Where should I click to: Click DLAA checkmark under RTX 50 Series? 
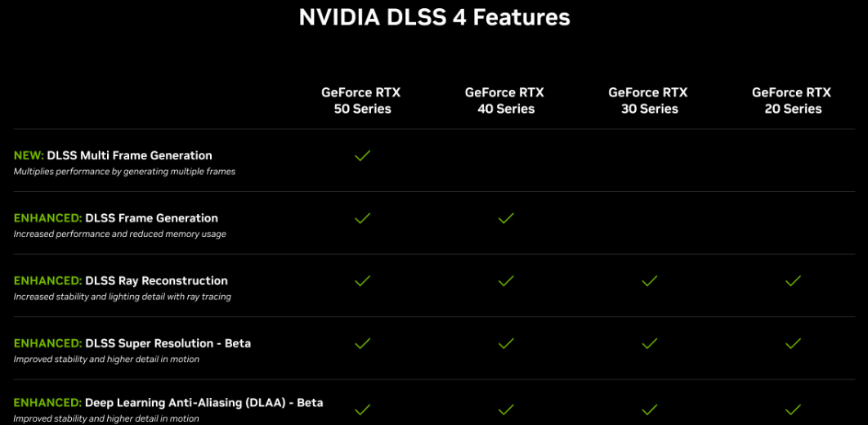tap(362, 409)
